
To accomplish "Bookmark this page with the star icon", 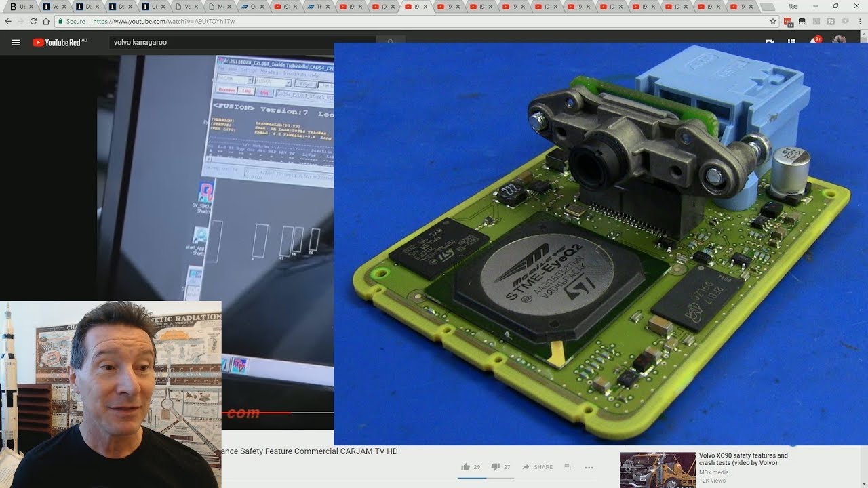I will click(773, 21).
